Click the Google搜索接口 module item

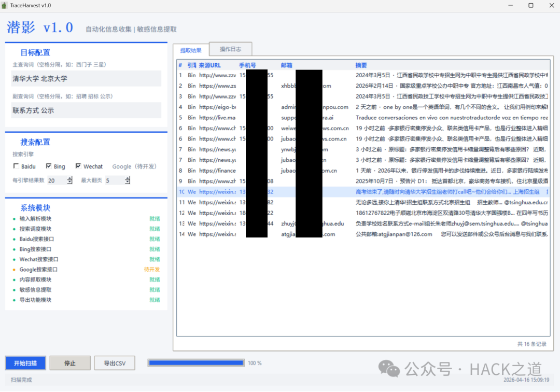[x=38, y=270]
